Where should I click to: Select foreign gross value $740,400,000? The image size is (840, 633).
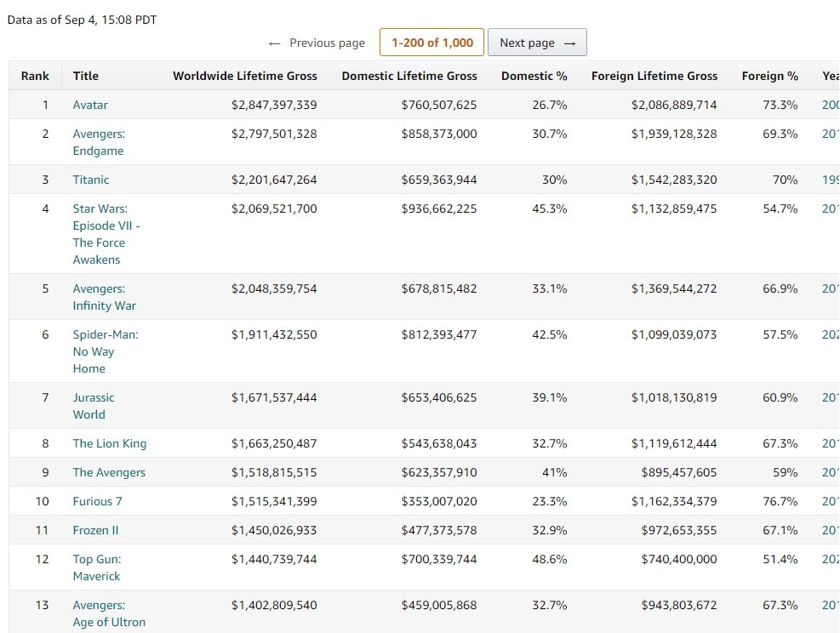pos(679,559)
